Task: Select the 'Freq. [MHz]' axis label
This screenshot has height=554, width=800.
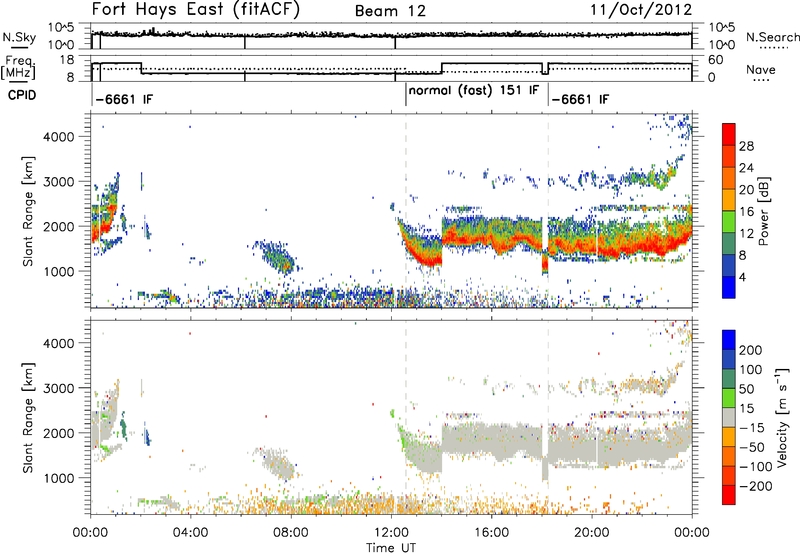Action: point(19,67)
